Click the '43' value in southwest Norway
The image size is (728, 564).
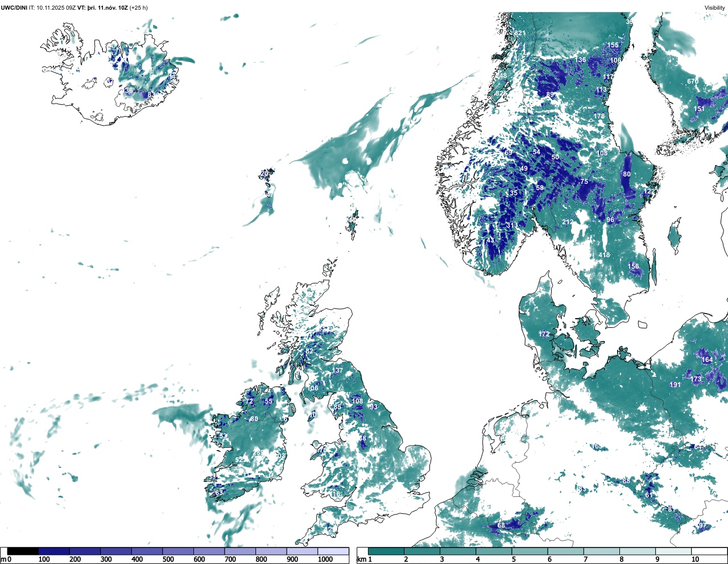pos(491,240)
